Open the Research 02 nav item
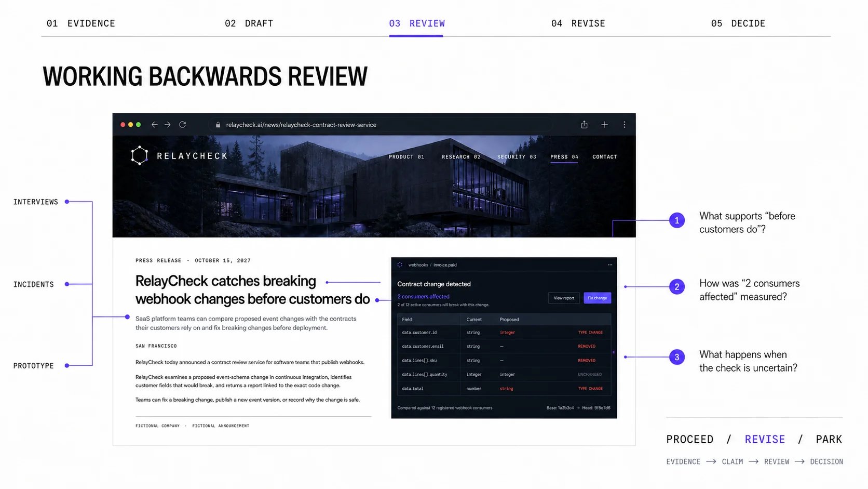This screenshot has width=868, height=489. point(461,156)
